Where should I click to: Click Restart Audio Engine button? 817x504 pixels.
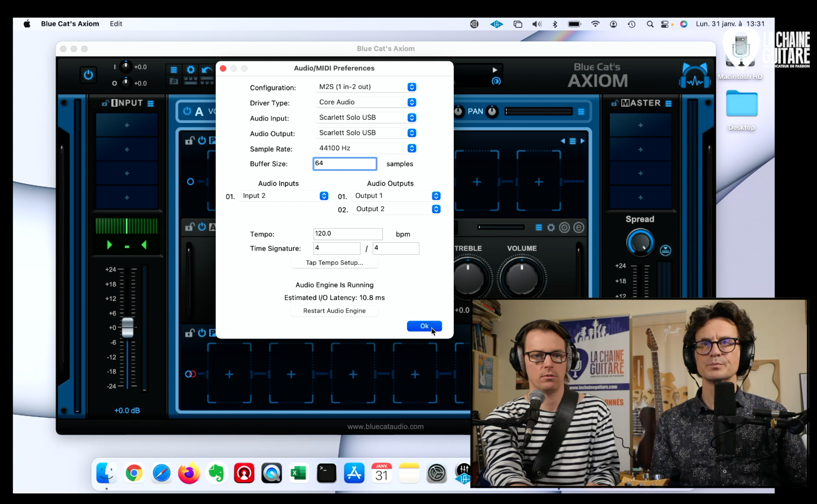click(334, 311)
